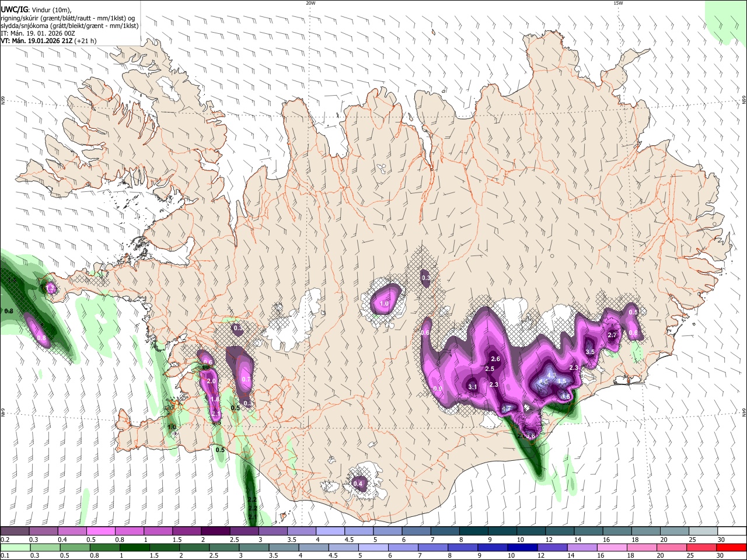
Task: Click the upper legend number '0.2'
Action: 5,540
